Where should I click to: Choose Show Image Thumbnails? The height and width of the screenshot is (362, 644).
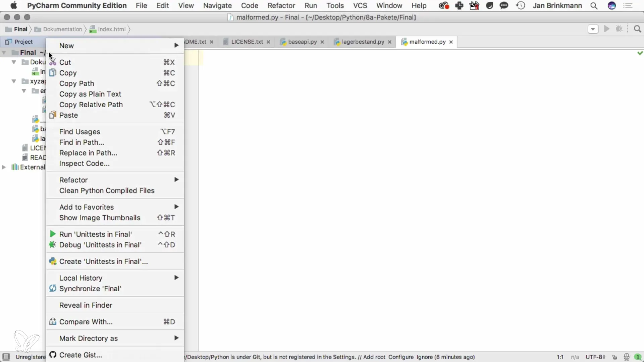pyautogui.click(x=115, y=218)
